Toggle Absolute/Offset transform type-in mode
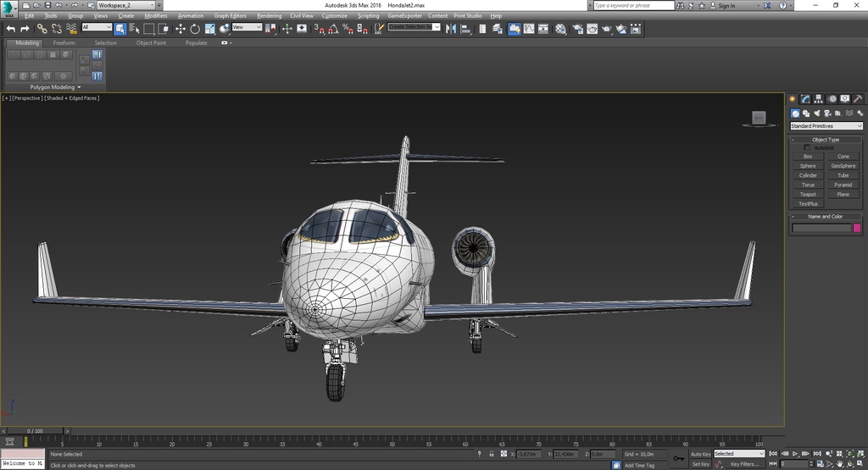The width and height of the screenshot is (868, 470). 504,454
